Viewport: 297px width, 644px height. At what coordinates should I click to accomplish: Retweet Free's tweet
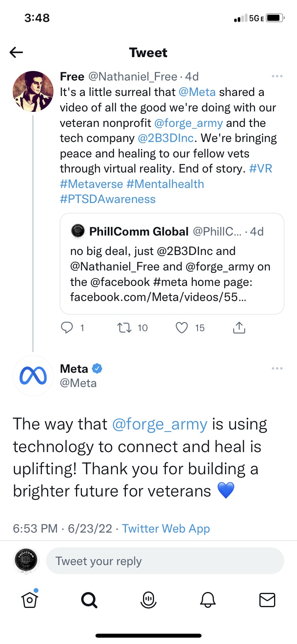click(124, 328)
